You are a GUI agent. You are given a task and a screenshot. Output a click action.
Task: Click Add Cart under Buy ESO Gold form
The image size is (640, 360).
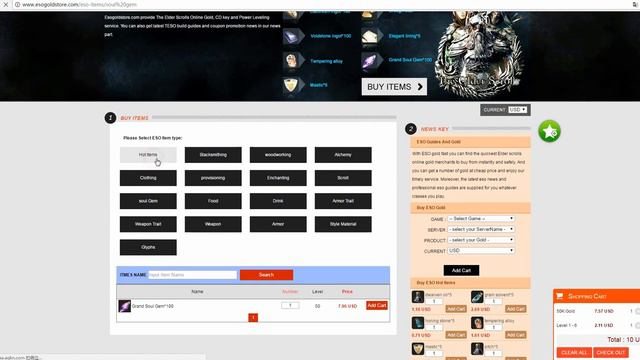point(461,270)
